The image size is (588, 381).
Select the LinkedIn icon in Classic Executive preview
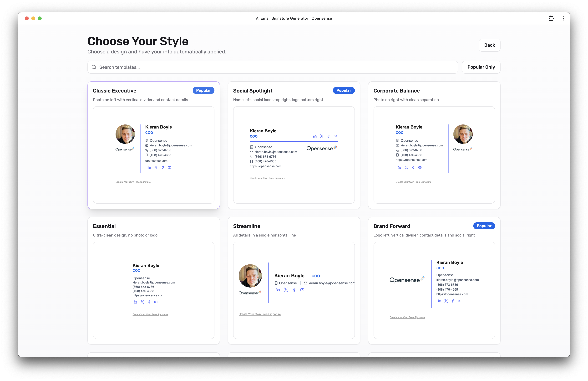coord(149,167)
